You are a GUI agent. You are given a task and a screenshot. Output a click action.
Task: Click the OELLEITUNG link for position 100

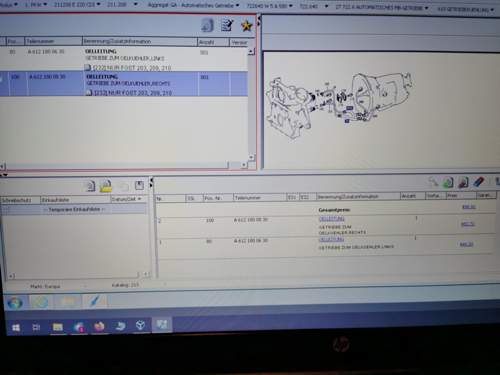pyautogui.click(x=331, y=219)
